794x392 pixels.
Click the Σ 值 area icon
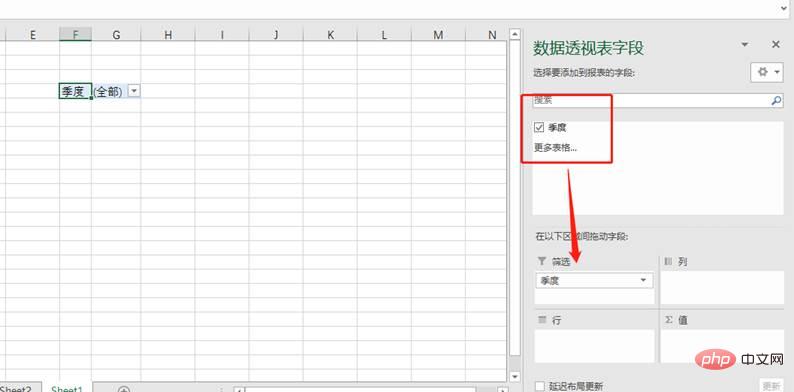(668, 320)
